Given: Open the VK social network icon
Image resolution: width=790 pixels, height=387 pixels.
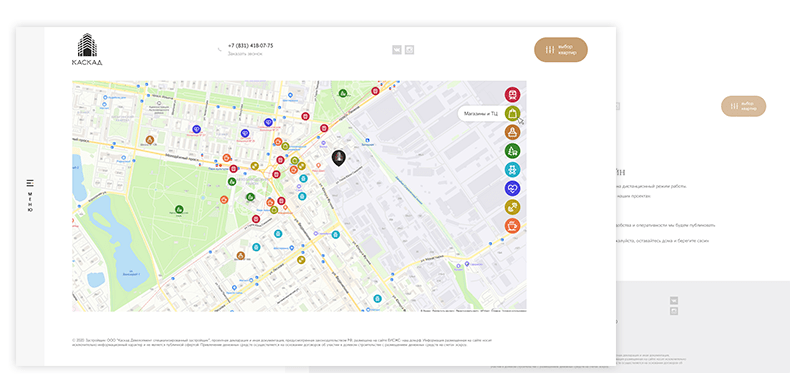Looking at the screenshot, I should [397, 50].
